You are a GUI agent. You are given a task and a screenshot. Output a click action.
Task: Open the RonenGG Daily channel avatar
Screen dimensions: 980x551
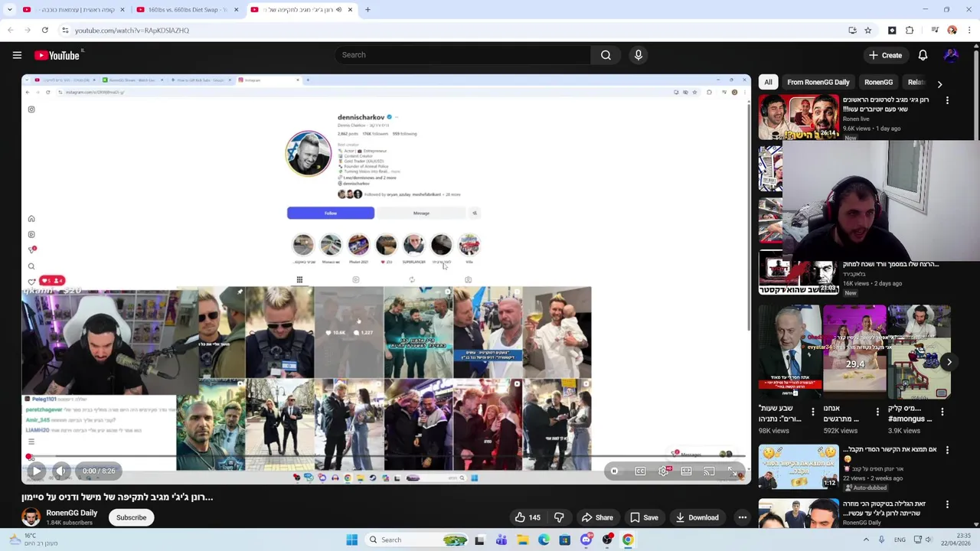click(x=31, y=517)
